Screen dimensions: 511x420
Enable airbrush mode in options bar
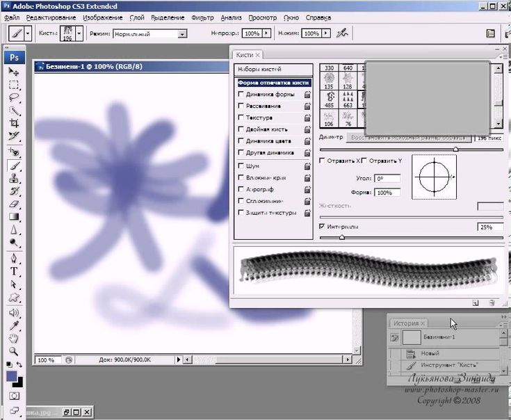click(342, 33)
